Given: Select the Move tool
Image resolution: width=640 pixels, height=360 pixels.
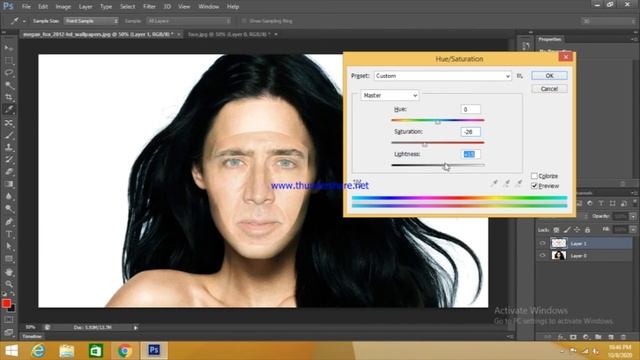Looking at the screenshot, I should (x=9, y=48).
